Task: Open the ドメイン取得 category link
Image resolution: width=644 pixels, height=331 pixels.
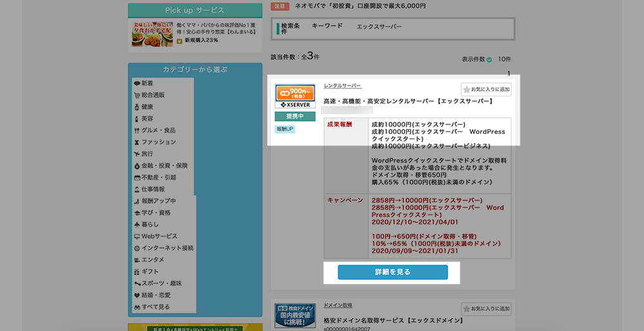Action: [x=338, y=305]
